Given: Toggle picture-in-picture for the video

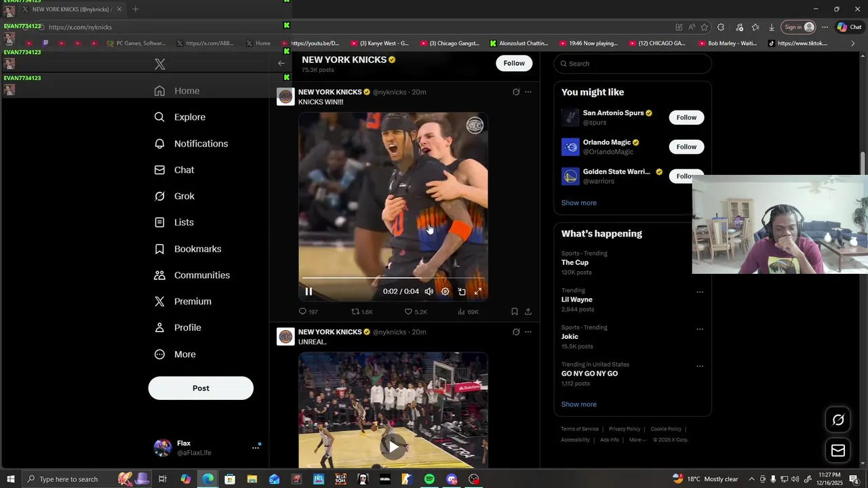Looking at the screenshot, I should [462, 291].
